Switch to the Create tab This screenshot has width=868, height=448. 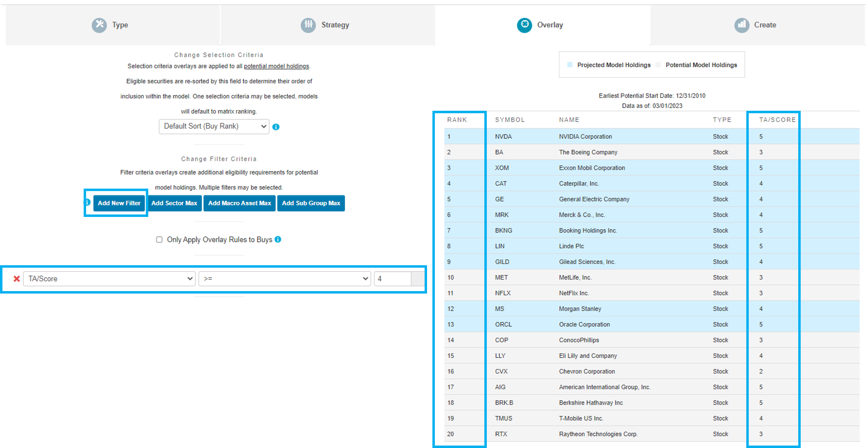click(758, 25)
